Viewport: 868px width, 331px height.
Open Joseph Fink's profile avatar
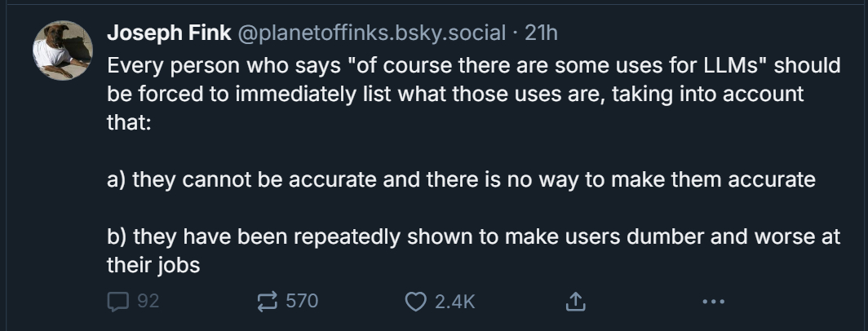click(x=63, y=51)
